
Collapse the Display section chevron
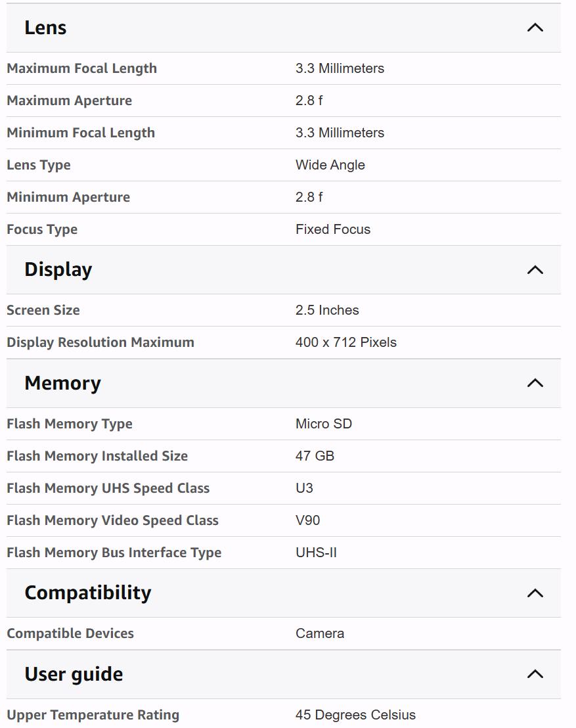point(535,269)
